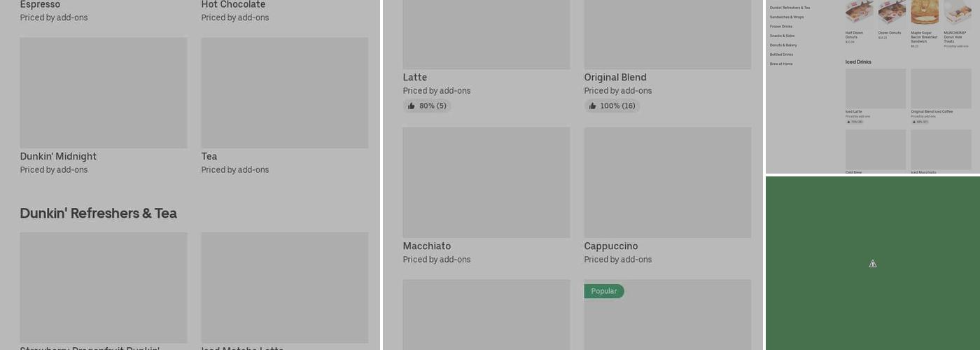
Task: Open the Macchiato item image
Action: click(486, 182)
